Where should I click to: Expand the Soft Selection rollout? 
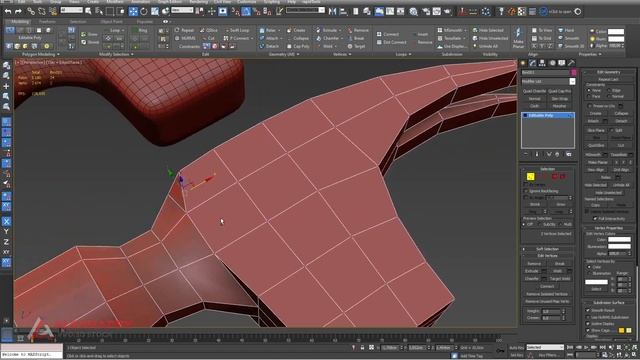click(548, 249)
